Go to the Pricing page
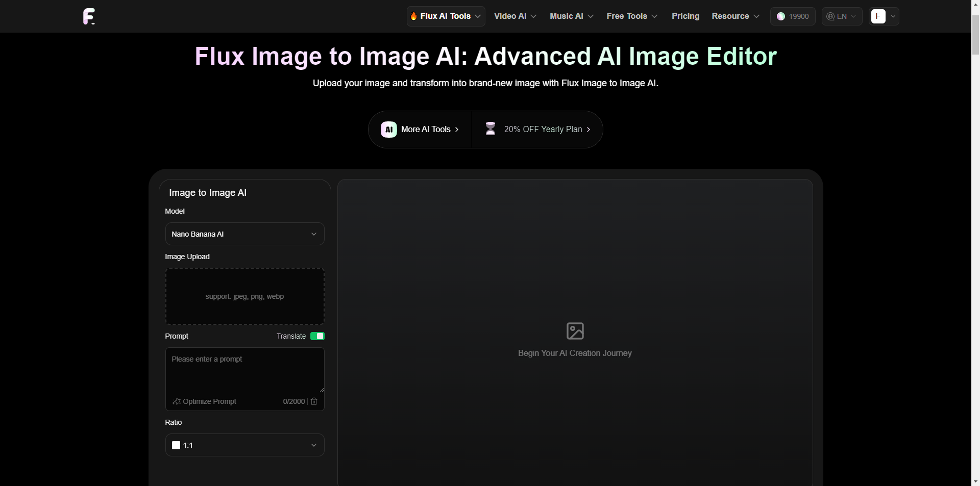 pyautogui.click(x=685, y=16)
